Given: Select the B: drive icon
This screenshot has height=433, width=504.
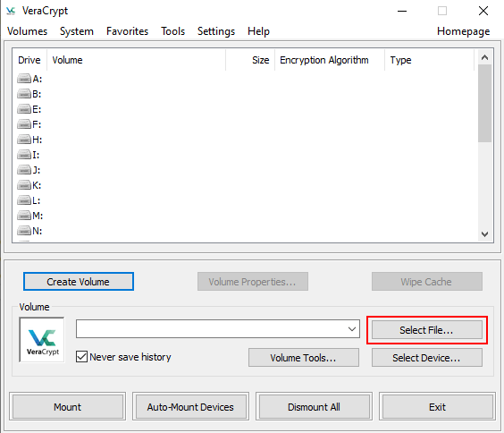Looking at the screenshot, I should pos(24,94).
